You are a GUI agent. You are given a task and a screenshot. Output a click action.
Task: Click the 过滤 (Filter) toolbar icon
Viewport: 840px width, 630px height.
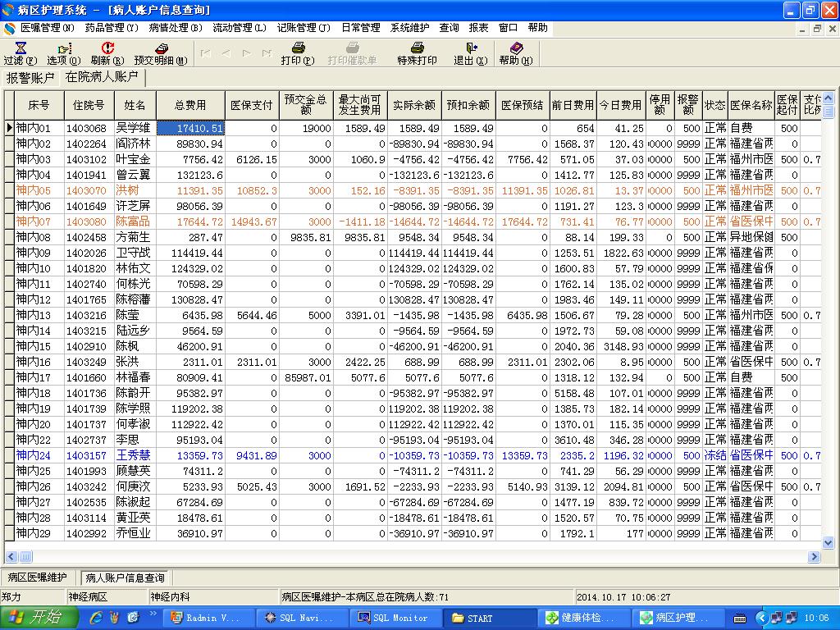(x=20, y=49)
